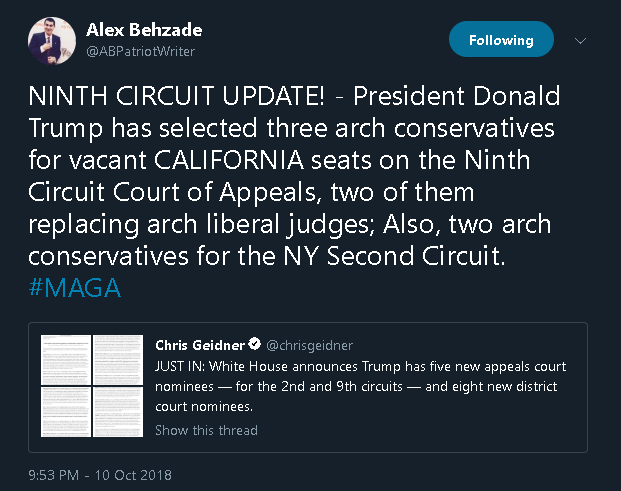Screen dimensions: 621x491
Task: Open the #MAGA hashtag
Action: [x=73, y=289]
